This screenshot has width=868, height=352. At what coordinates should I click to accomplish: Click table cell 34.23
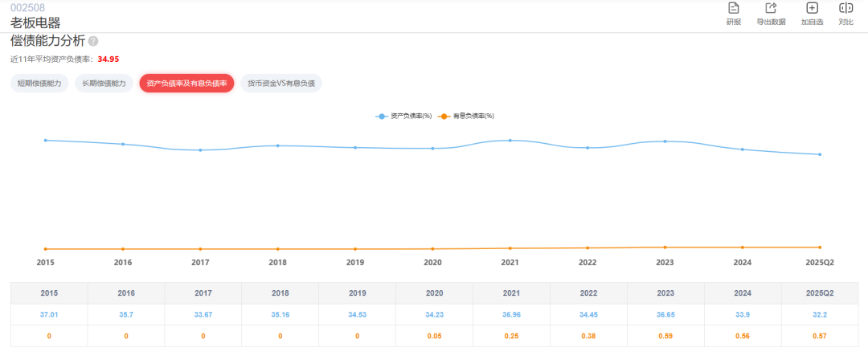point(435,314)
